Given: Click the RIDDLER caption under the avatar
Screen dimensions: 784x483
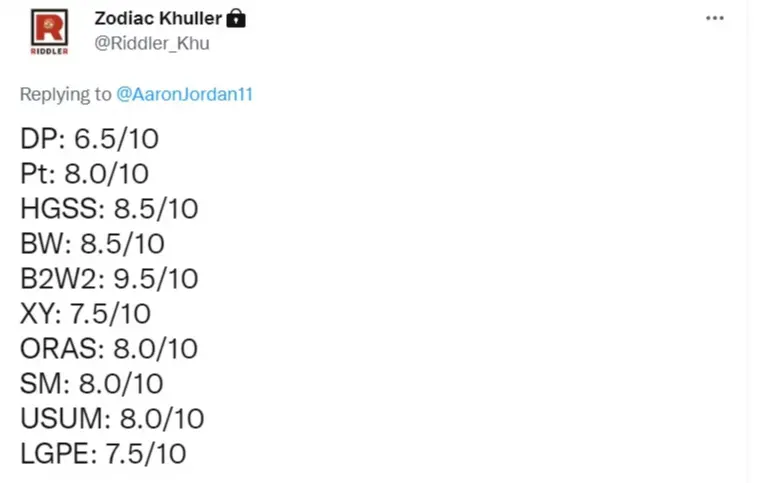Looking at the screenshot, I should point(49,51).
